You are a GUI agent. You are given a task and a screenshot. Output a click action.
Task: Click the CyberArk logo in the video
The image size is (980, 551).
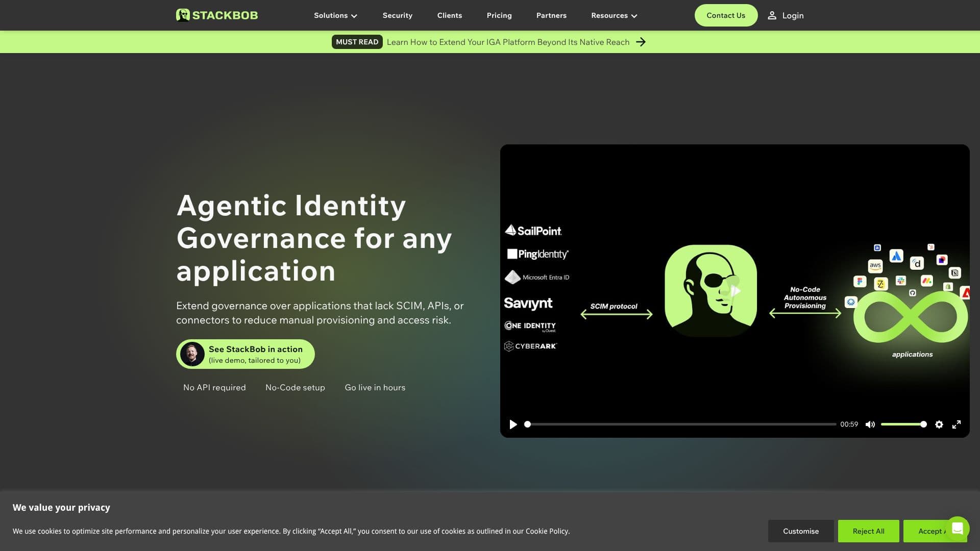530,346
